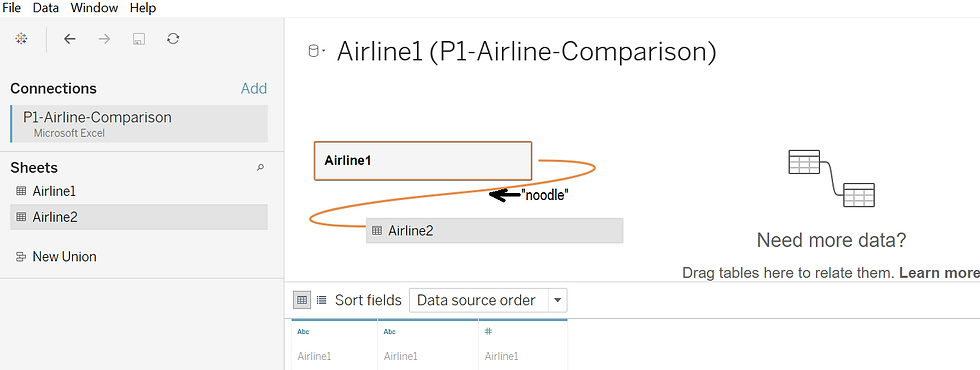This screenshot has width=980, height=370.
Task: Click the search magnifier icon next to Sheets
Action: pyautogui.click(x=261, y=168)
